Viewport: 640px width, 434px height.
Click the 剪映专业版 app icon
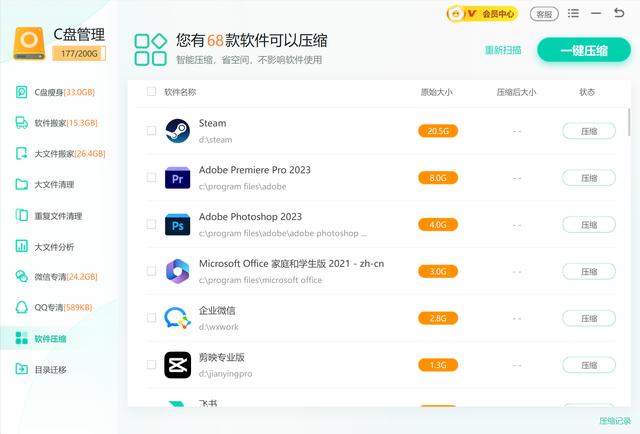(x=178, y=365)
